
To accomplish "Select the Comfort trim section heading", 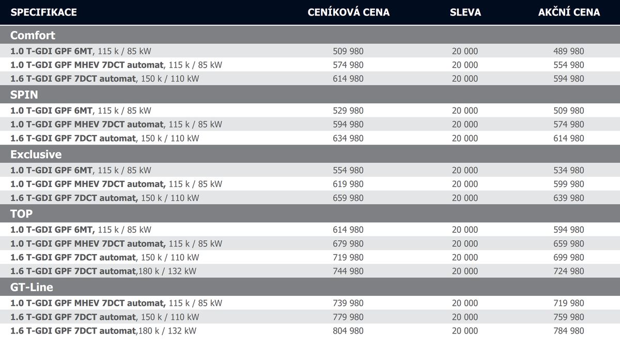I will point(33,36).
